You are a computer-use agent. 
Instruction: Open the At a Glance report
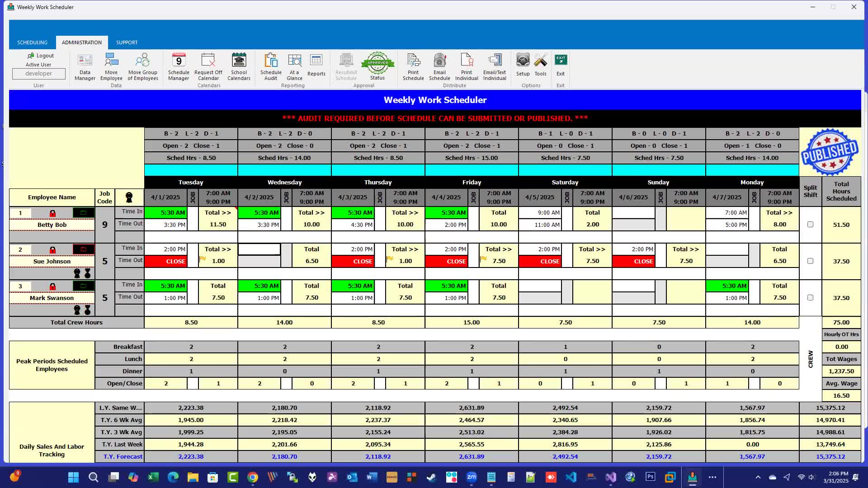tap(295, 67)
